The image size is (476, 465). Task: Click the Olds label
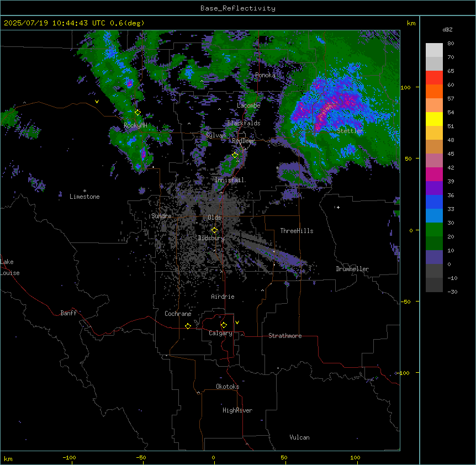(214, 218)
